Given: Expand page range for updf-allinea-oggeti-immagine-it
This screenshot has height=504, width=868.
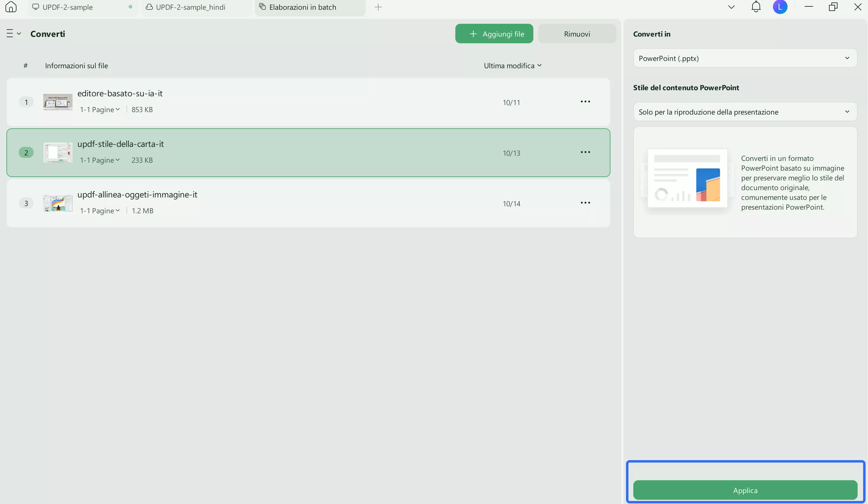Looking at the screenshot, I should pos(100,211).
